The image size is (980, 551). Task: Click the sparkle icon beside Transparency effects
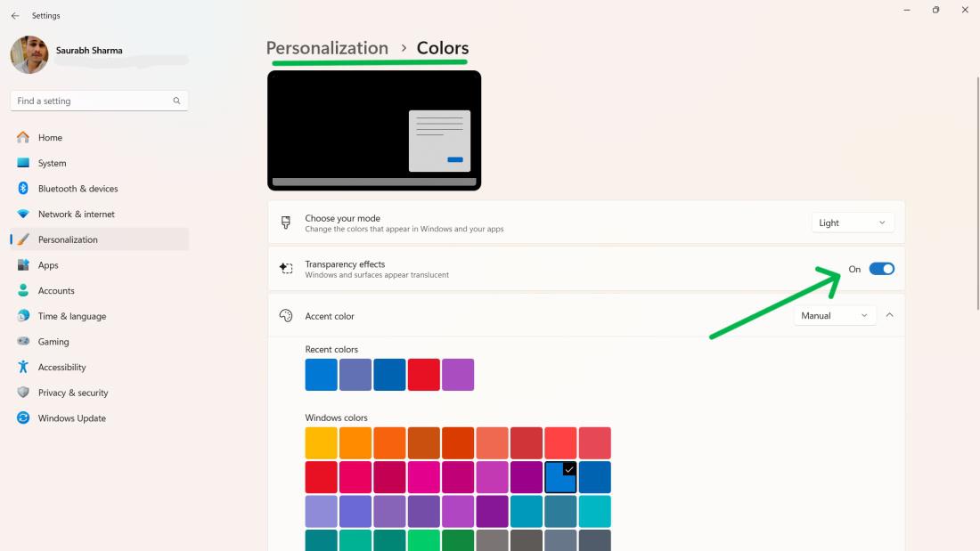point(286,269)
